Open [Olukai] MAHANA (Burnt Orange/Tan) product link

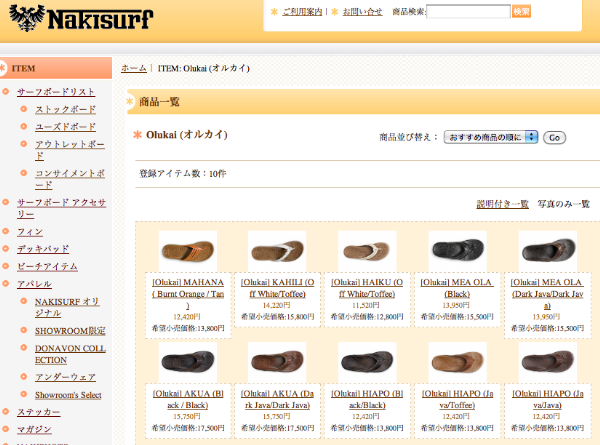pos(188,294)
